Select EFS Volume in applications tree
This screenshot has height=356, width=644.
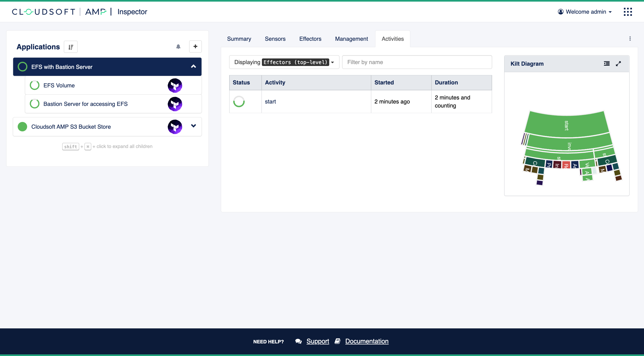[x=113, y=86]
